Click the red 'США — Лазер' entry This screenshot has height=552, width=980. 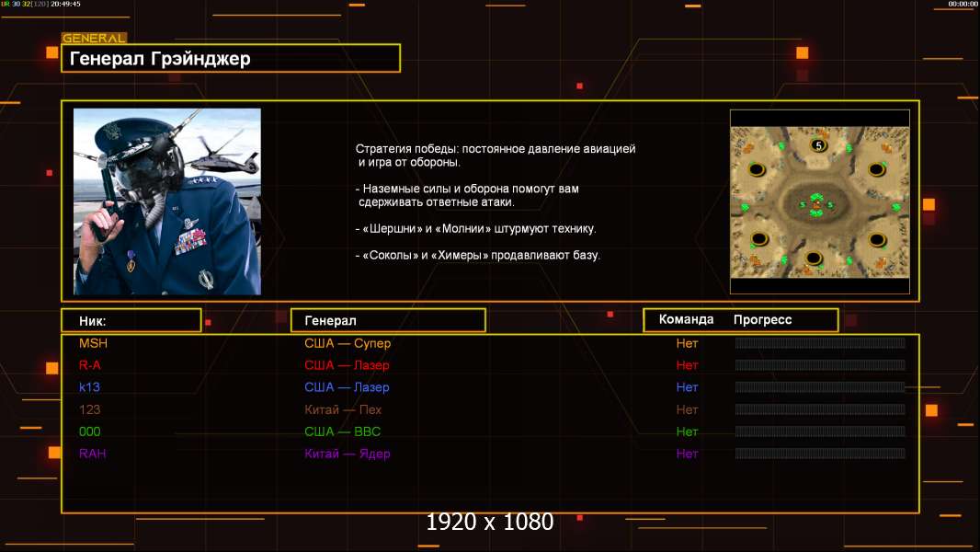coord(347,365)
